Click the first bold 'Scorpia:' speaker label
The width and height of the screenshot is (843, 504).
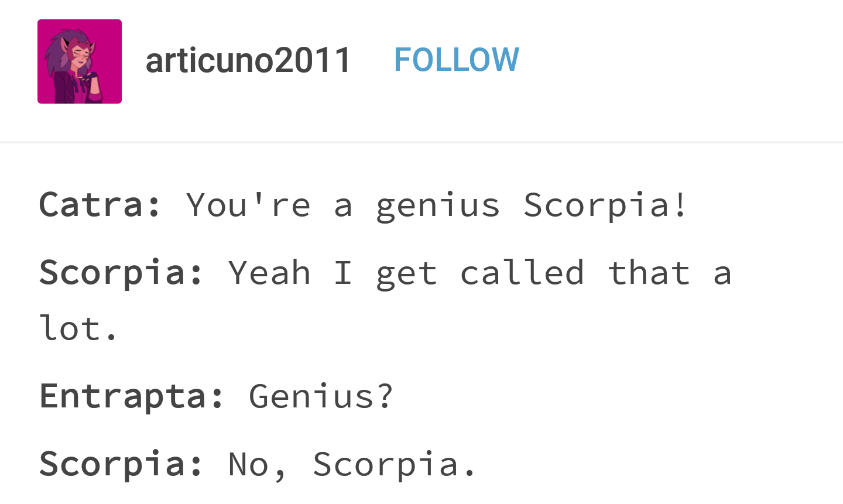coord(121,274)
